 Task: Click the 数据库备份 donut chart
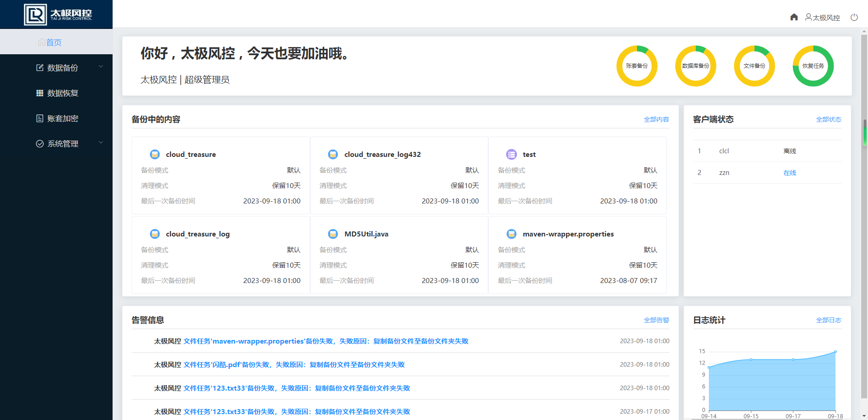(696, 66)
